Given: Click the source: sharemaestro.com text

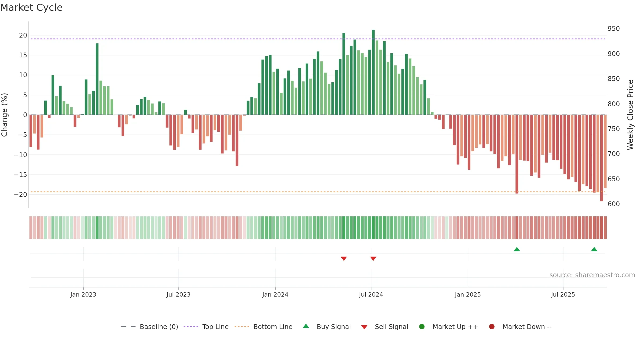Looking at the screenshot, I should [x=592, y=275].
